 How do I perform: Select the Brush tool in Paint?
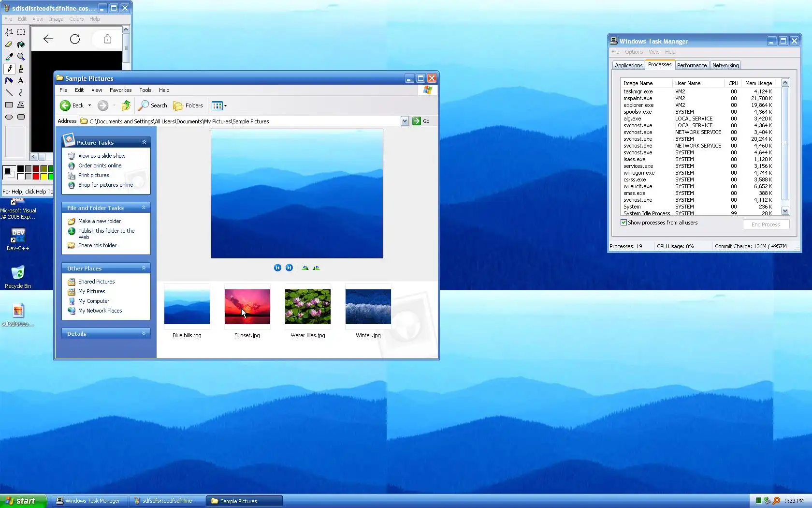pyautogui.click(x=21, y=69)
